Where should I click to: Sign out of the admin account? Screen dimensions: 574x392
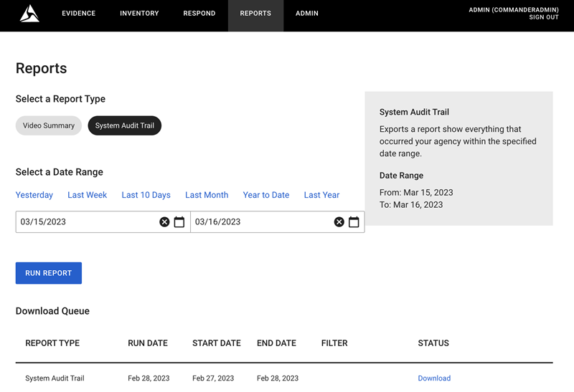click(x=544, y=17)
